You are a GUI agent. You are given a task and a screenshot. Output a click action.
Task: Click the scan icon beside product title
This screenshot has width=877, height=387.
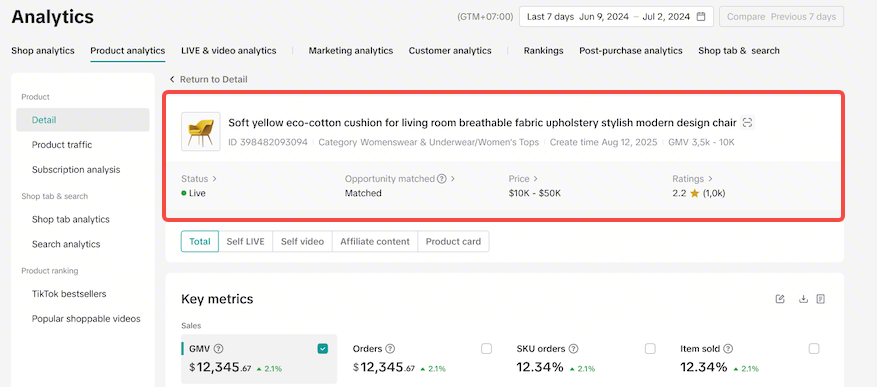click(747, 122)
